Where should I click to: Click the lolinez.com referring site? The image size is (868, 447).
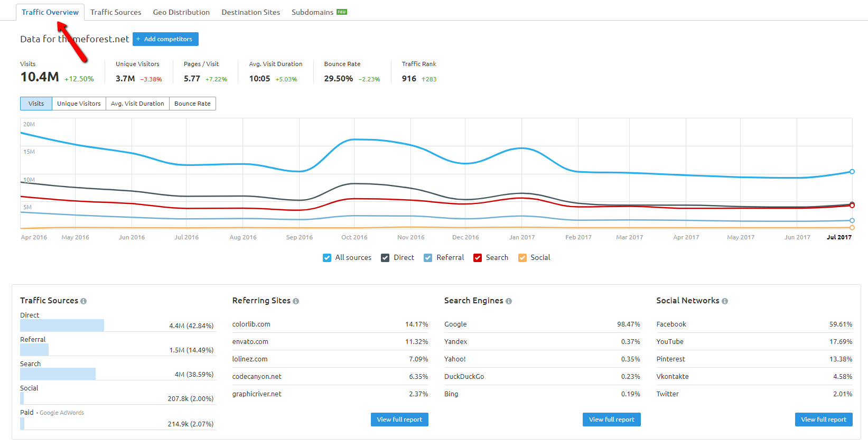[249, 359]
